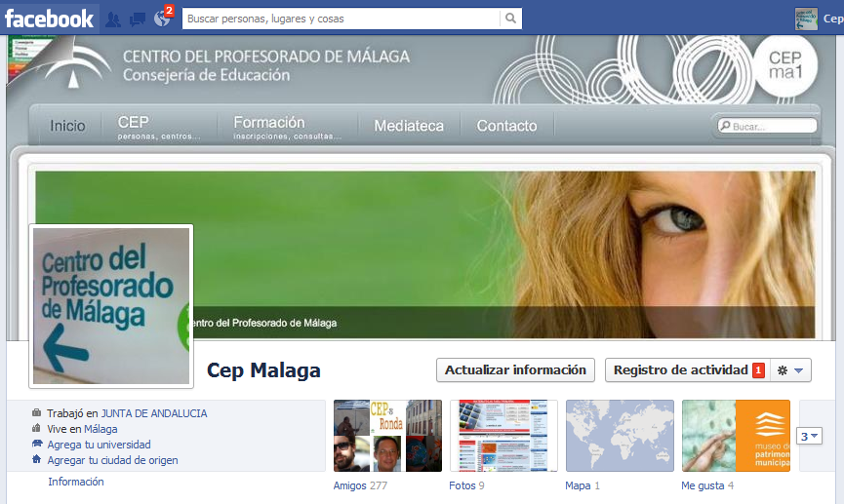Click red badge 1 on Registro de actividad
The image size is (844, 504).
pyautogui.click(x=758, y=370)
